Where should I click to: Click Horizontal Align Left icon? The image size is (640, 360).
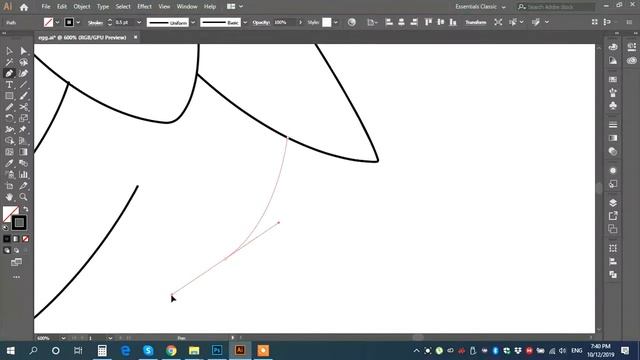pyautogui.click(x=389, y=22)
